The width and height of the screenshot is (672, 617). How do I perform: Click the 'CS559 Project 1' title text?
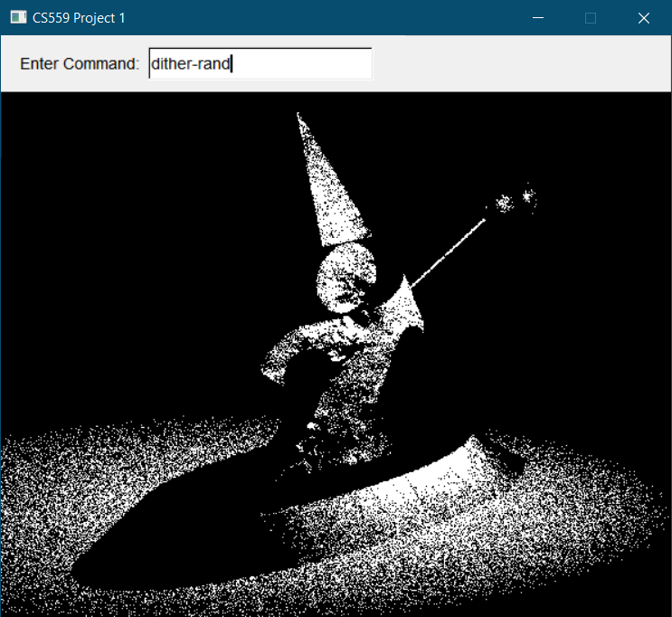click(x=79, y=18)
